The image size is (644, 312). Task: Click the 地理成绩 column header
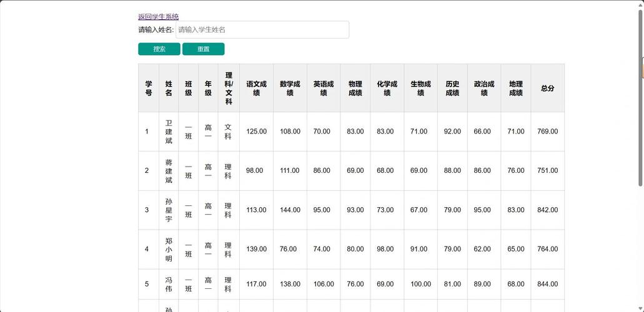(x=516, y=88)
